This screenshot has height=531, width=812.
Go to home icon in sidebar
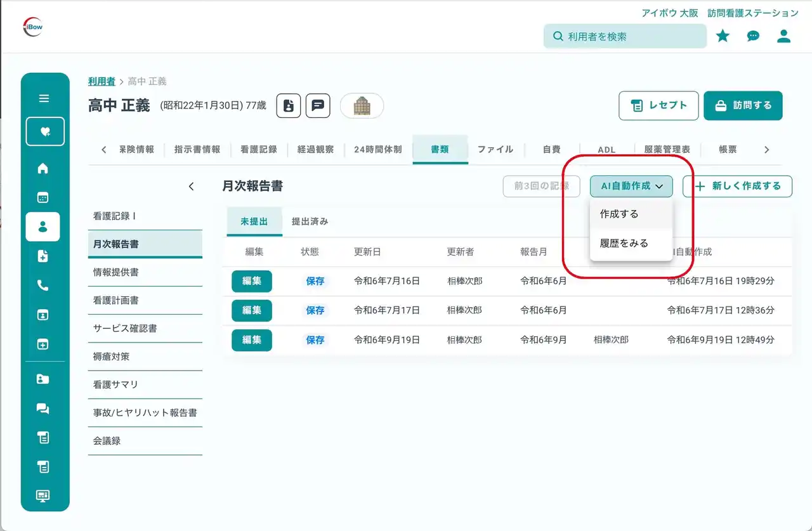[x=43, y=168]
